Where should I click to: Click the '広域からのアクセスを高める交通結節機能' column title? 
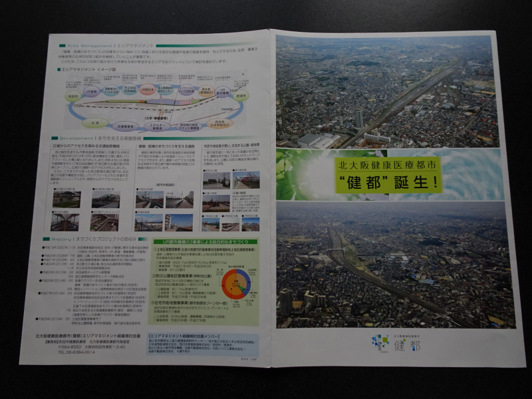86,146
